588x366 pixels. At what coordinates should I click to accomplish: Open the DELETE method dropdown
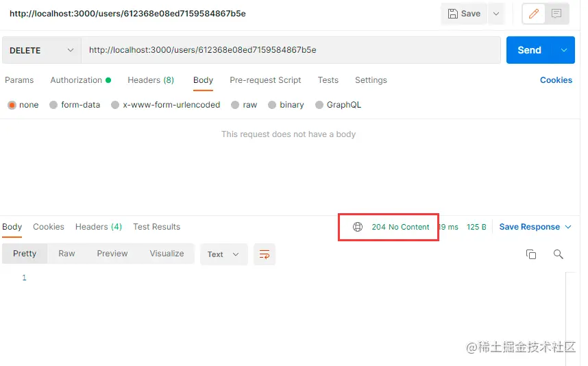pyautogui.click(x=42, y=50)
